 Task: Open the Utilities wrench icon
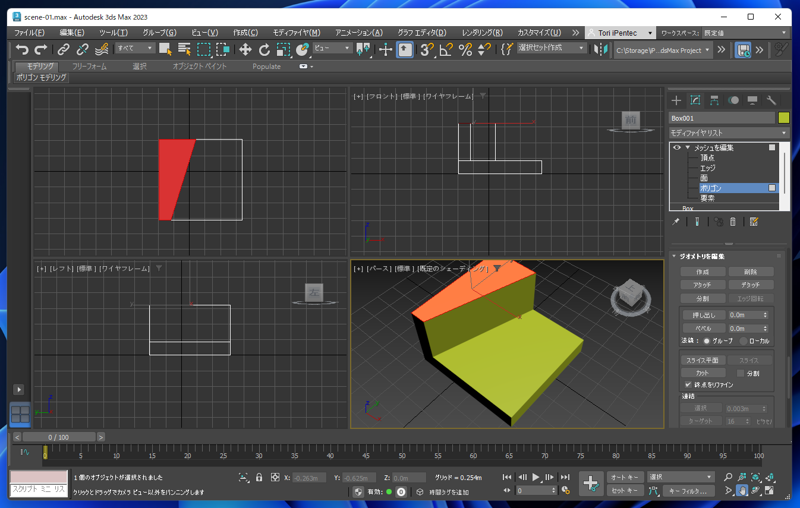click(771, 100)
